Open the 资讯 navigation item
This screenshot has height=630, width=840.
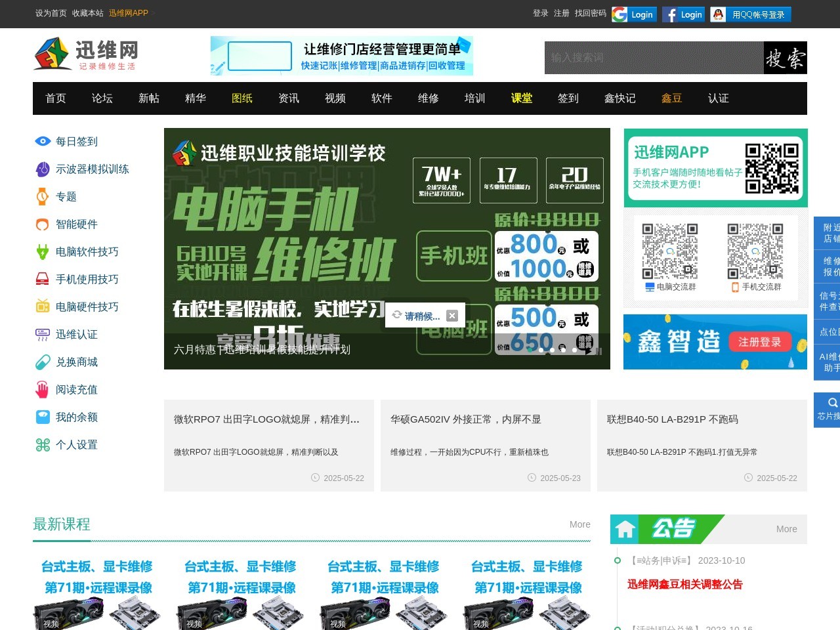[289, 98]
